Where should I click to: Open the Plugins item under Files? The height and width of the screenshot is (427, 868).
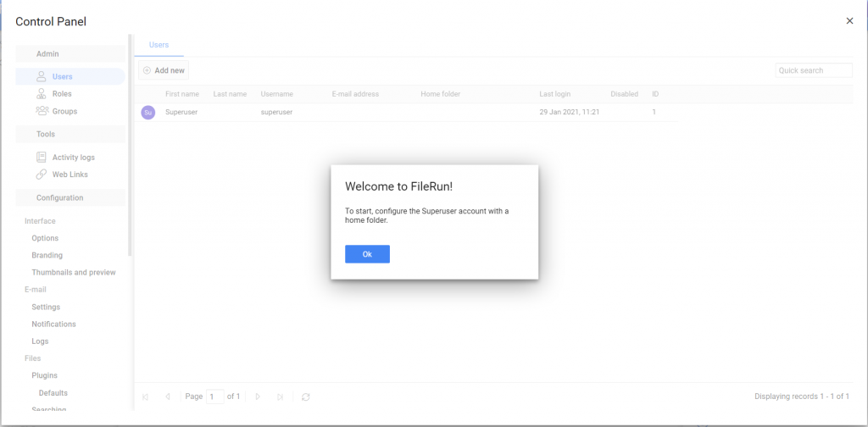click(x=44, y=375)
